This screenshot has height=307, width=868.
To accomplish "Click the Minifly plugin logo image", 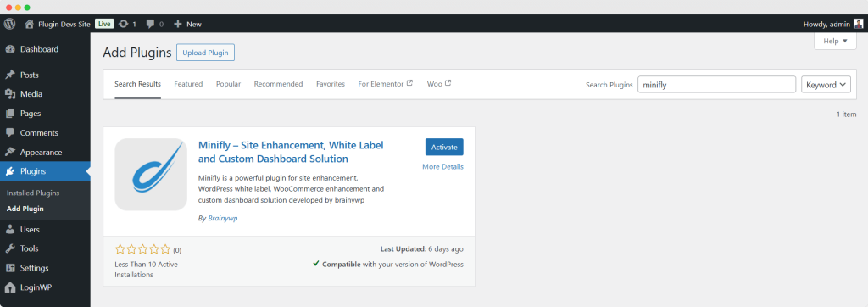I will click(151, 175).
